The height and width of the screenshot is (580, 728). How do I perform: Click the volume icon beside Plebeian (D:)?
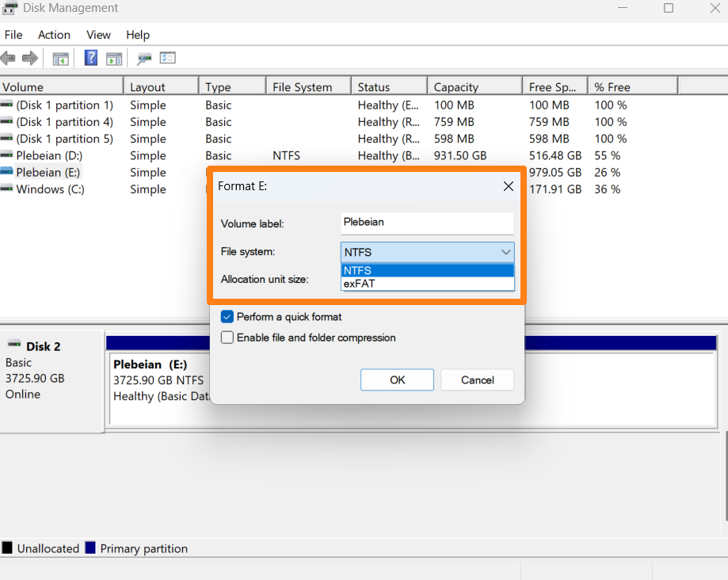tap(6, 155)
